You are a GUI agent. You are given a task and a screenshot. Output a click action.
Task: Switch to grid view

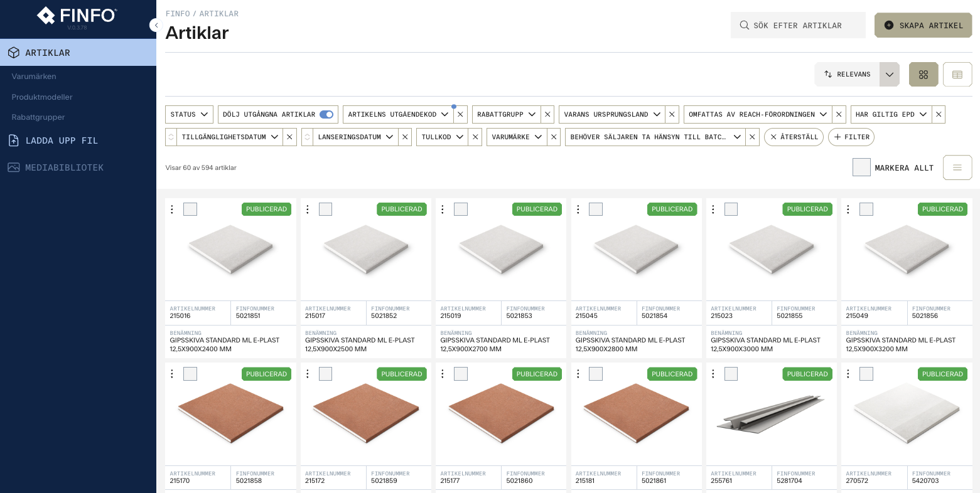[x=923, y=74]
